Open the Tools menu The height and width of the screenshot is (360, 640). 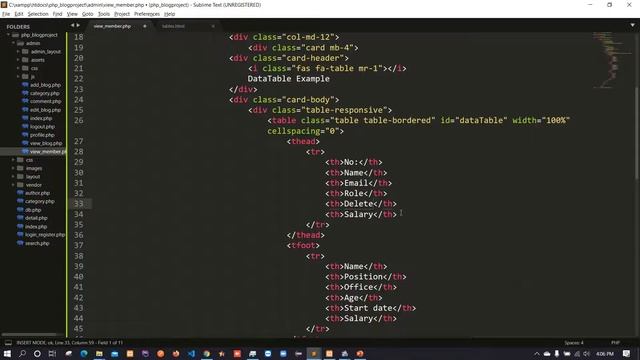(104, 14)
